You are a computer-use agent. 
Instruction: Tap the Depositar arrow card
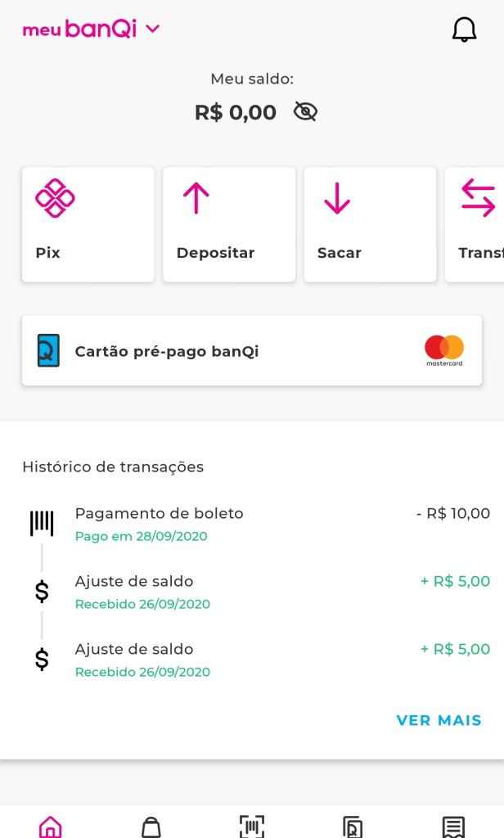click(229, 224)
